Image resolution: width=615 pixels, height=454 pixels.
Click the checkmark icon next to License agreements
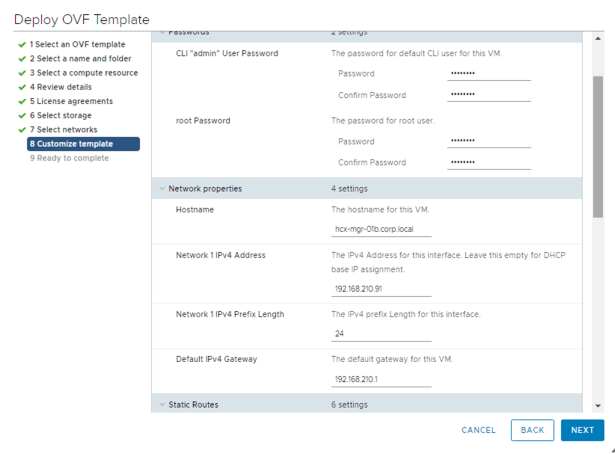[21, 101]
